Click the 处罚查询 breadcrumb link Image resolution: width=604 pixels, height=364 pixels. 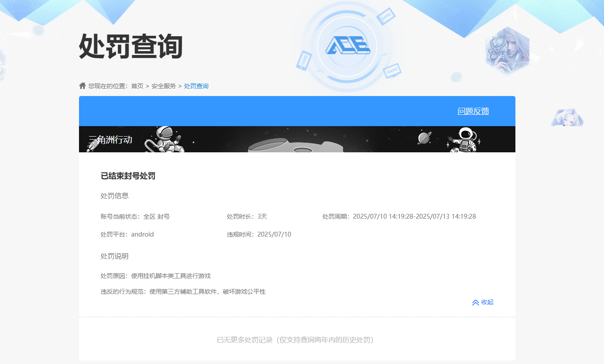click(x=196, y=86)
